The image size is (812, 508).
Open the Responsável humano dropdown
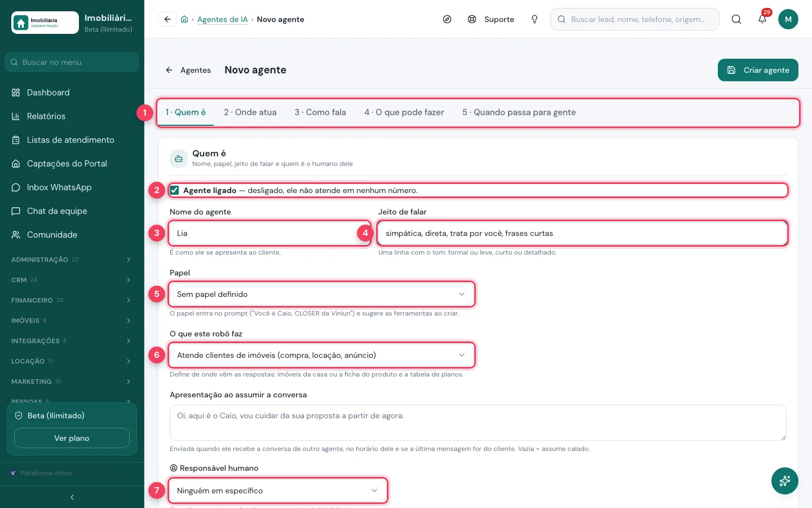pyautogui.click(x=278, y=491)
